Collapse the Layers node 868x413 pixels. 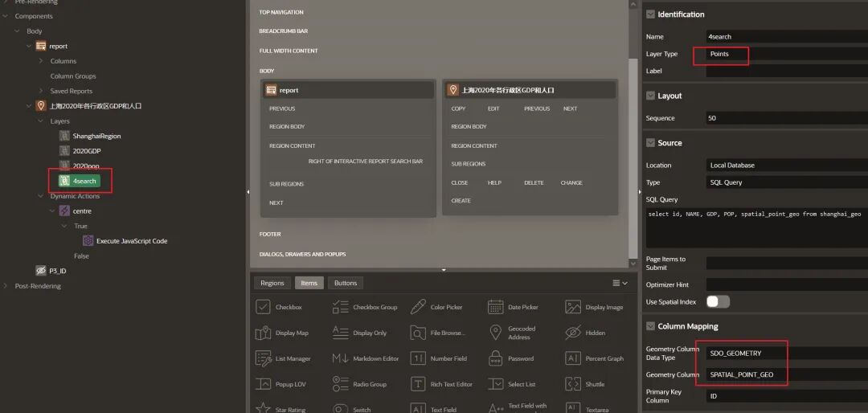pyautogui.click(x=41, y=121)
